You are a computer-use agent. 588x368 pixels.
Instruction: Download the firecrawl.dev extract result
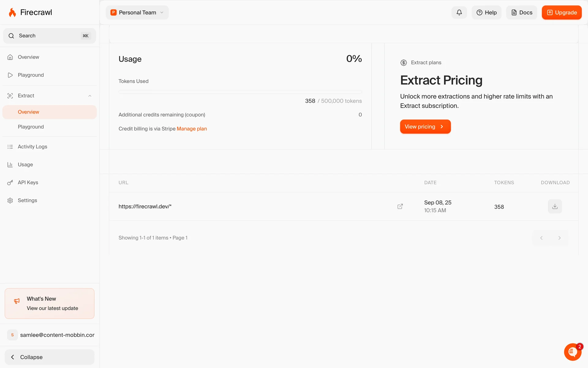(555, 206)
